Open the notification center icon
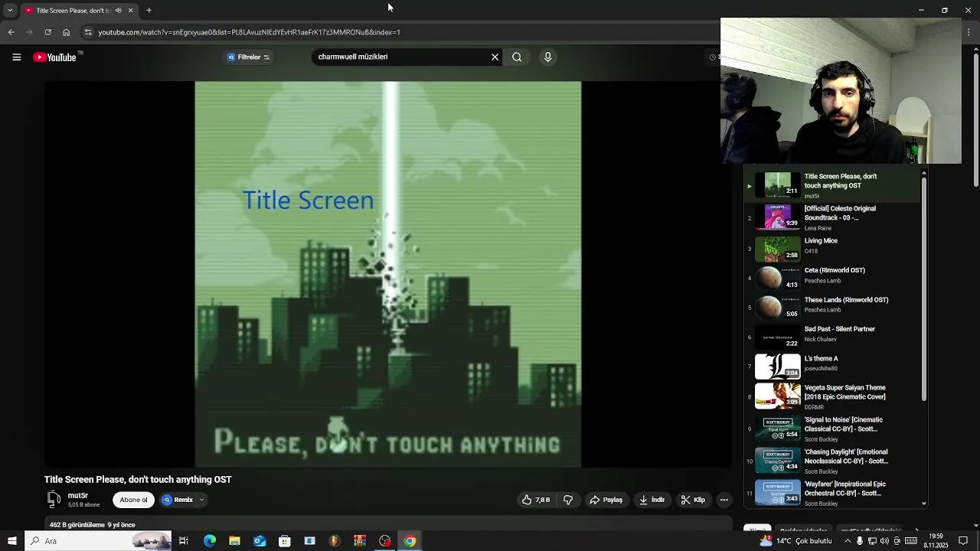 pos(963,541)
